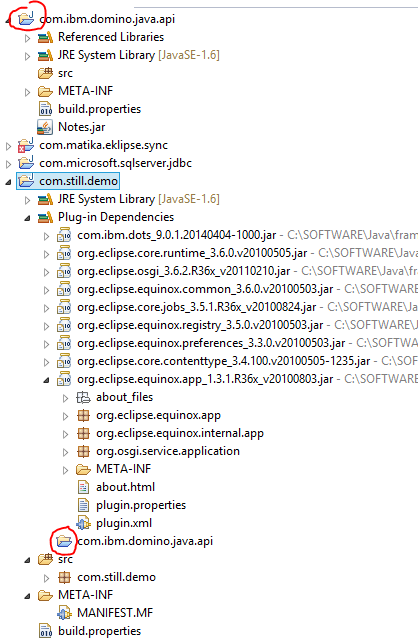This screenshot has width=418, height=643.
Task: Select com.ibm.domino.java.api under Plug-in Dependencies
Action: [145, 541]
